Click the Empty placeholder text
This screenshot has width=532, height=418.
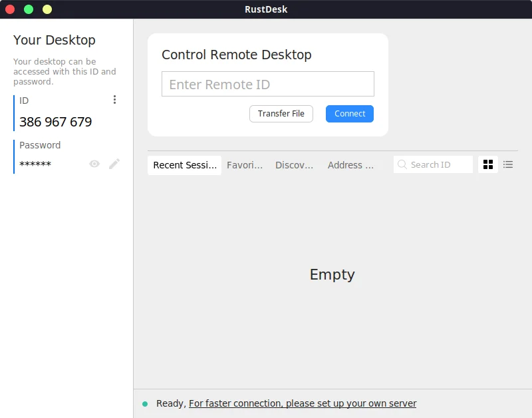[332, 274]
